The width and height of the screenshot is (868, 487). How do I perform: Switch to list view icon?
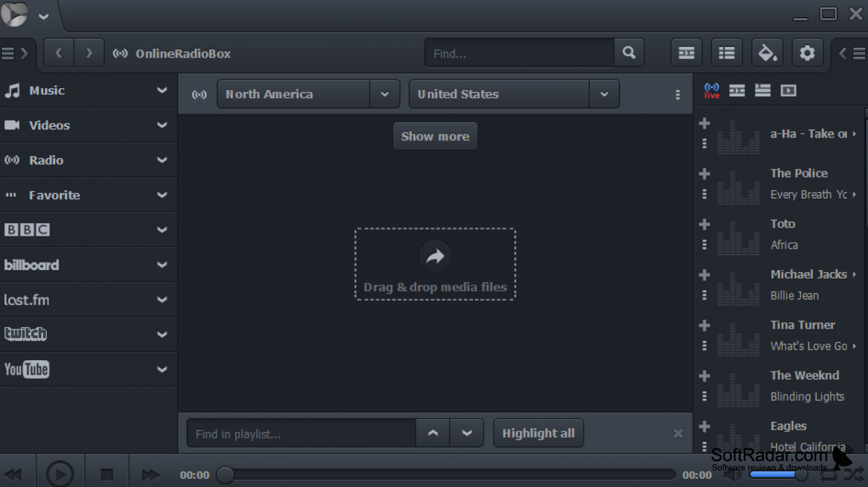click(727, 53)
